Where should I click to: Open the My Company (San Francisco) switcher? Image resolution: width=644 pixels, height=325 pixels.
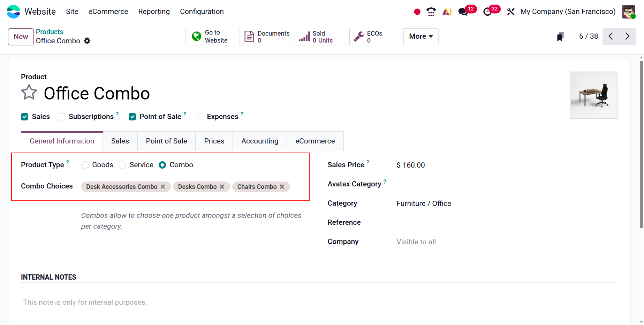568,12
